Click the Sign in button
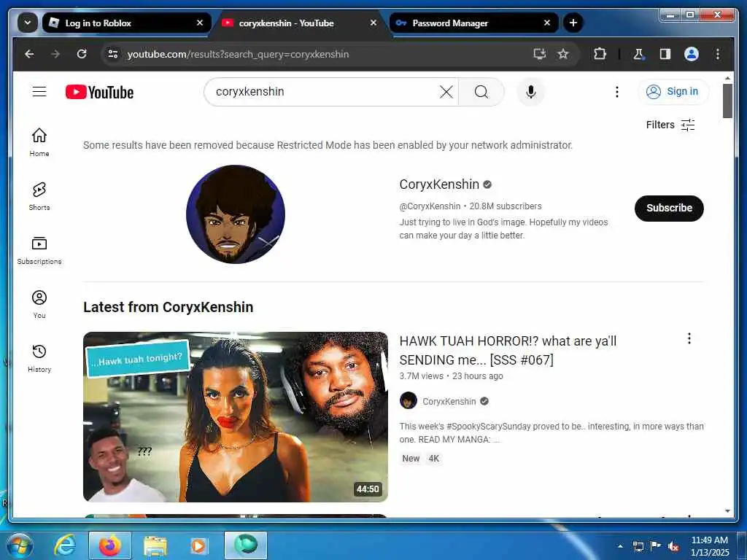 (x=673, y=91)
